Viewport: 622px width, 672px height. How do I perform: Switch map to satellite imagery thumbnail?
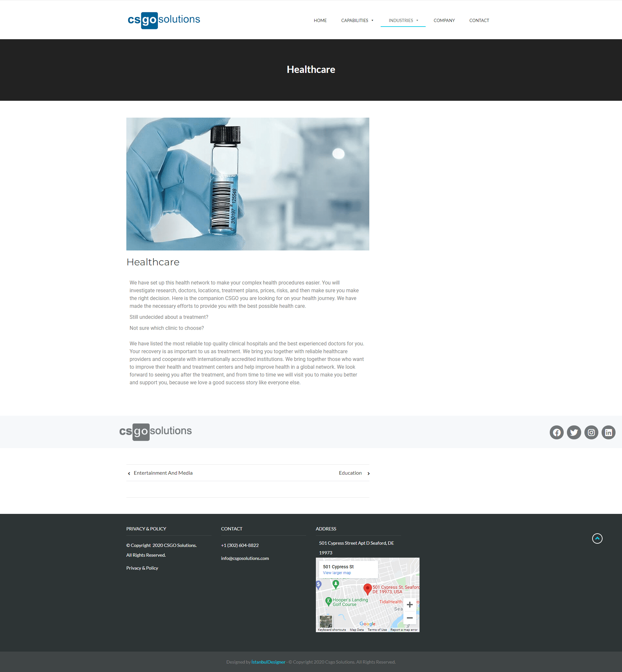point(326,621)
